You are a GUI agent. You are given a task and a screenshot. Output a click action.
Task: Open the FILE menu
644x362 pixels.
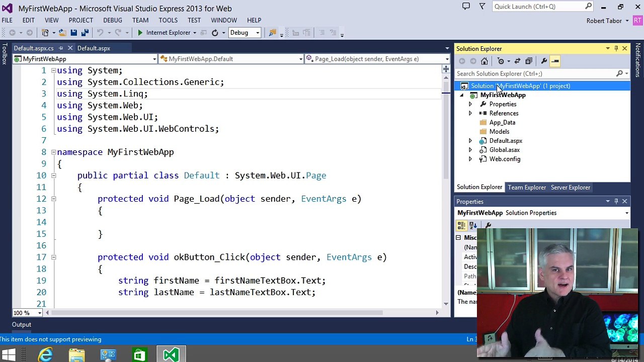[x=7, y=20]
